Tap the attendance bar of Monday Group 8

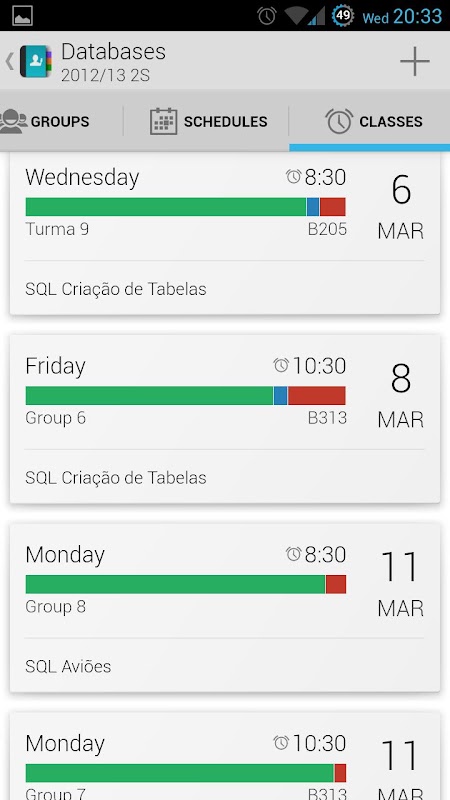pos(186,584)
